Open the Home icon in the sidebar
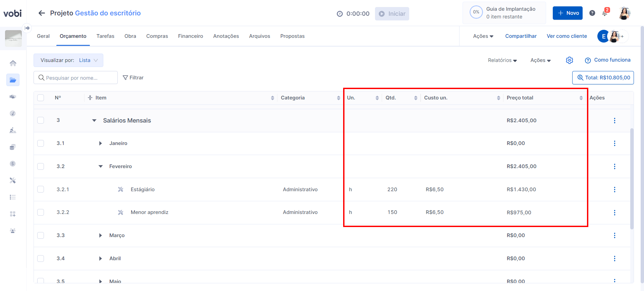This screenshot has width=644, height=291. click(x=13, y=63)
